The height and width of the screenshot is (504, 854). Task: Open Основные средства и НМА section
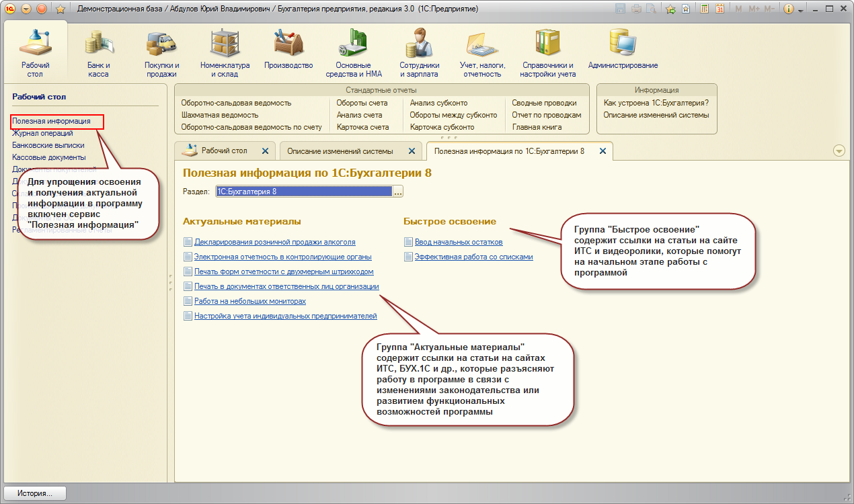tap(354, 52)
